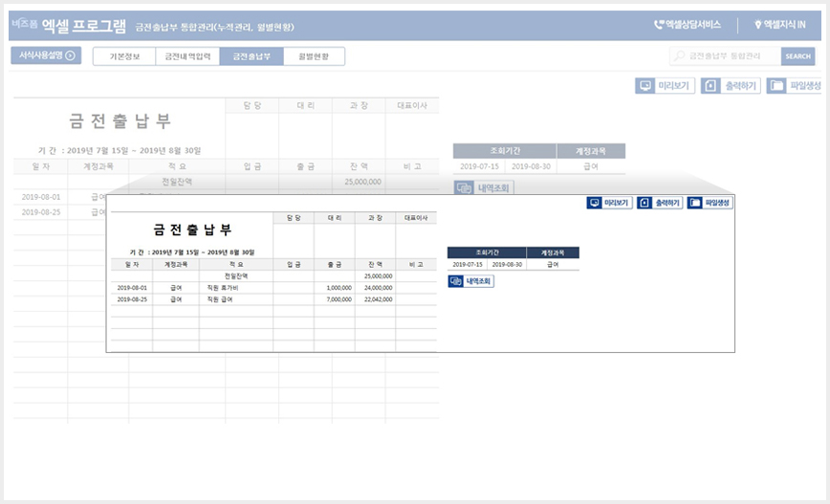Image resolution: width=830 pixels, height=504 pixels.
Task: Click the 1,000,000 출금 cell
Action: [335, 288]
